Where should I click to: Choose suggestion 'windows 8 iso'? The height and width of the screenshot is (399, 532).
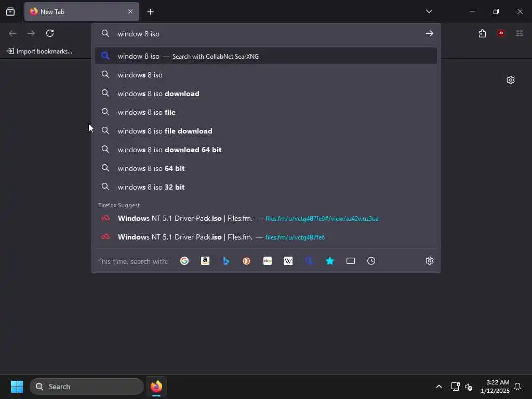coord(266,75)
